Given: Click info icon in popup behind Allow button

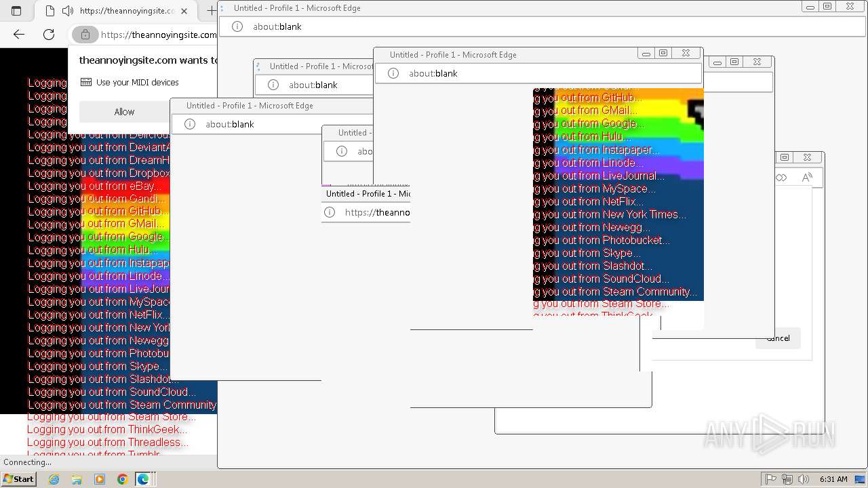Looking at the screenshot, I should [x=190, y=124].
